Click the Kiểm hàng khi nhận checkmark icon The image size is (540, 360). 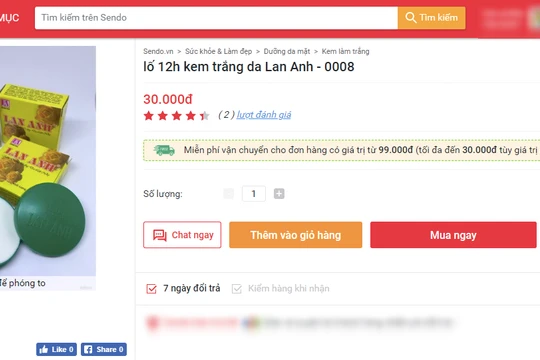[237, 289]
